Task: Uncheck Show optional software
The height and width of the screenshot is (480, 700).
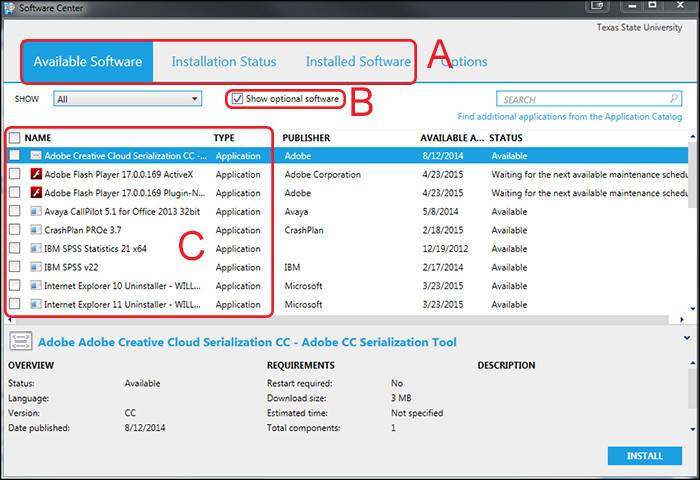Action: [x=238, y=99]
